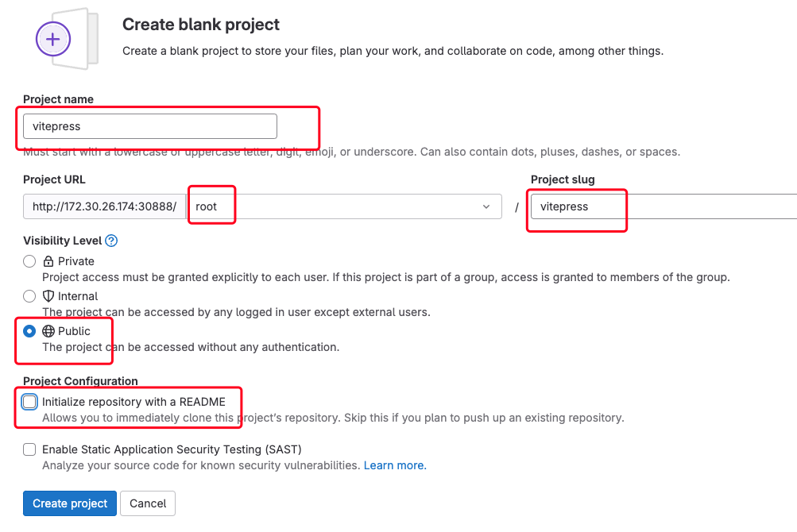This screenshot has height=532, width=797.
Task: Click the blank project plus icon
Action: [53, 39]
